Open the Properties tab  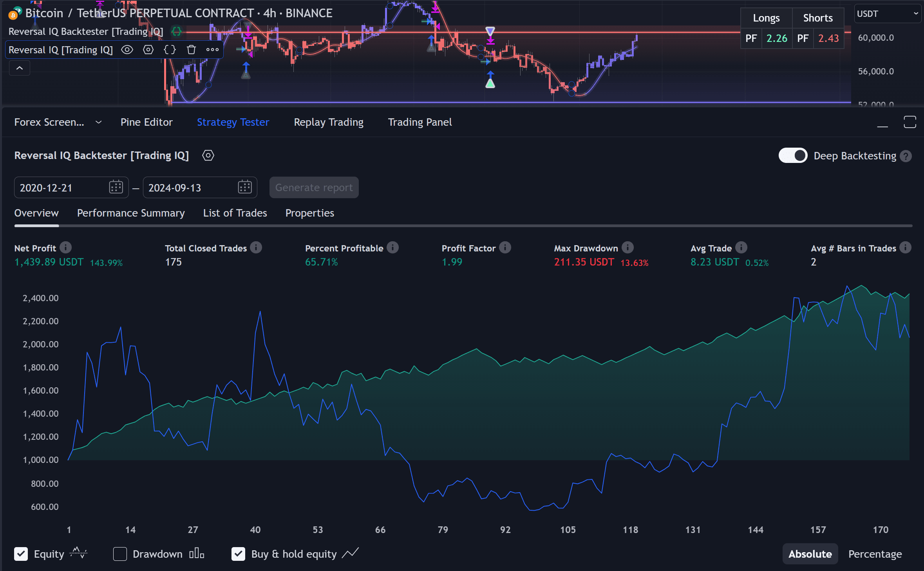click(x=310, y=213)
